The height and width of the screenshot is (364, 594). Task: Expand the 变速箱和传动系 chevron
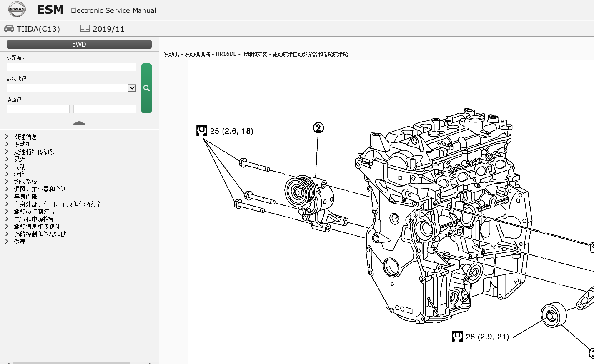tap(7, 152)
